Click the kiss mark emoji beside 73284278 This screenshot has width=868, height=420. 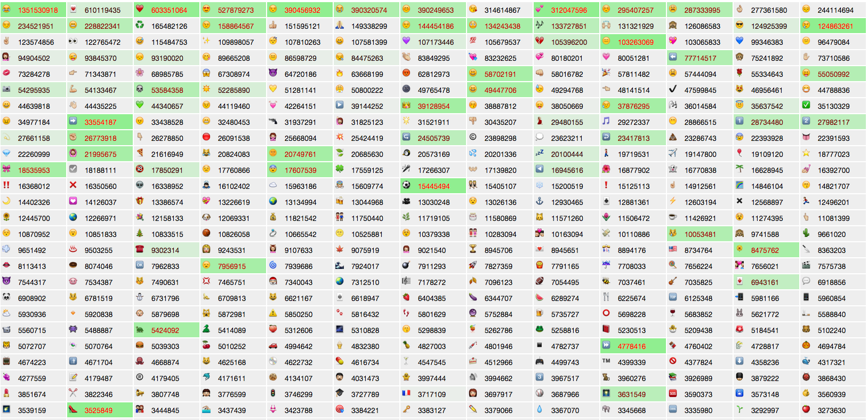[6, 73]
